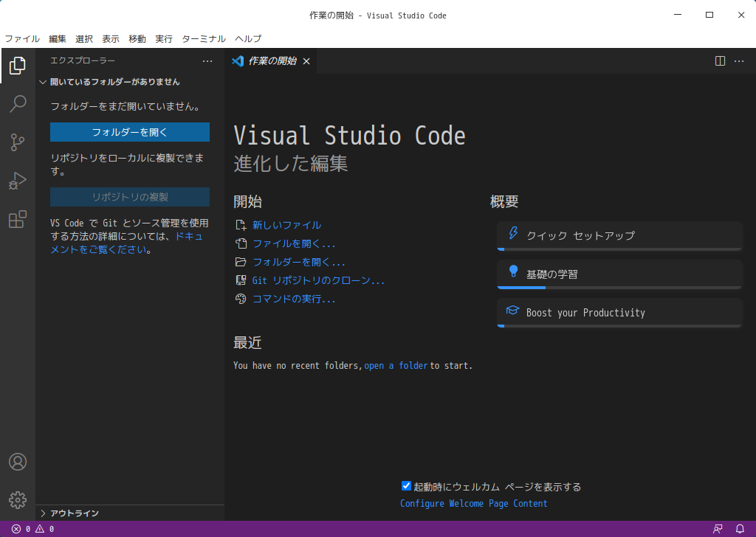Click the folder icon beside フォルダーを開く...

[241, 262]
